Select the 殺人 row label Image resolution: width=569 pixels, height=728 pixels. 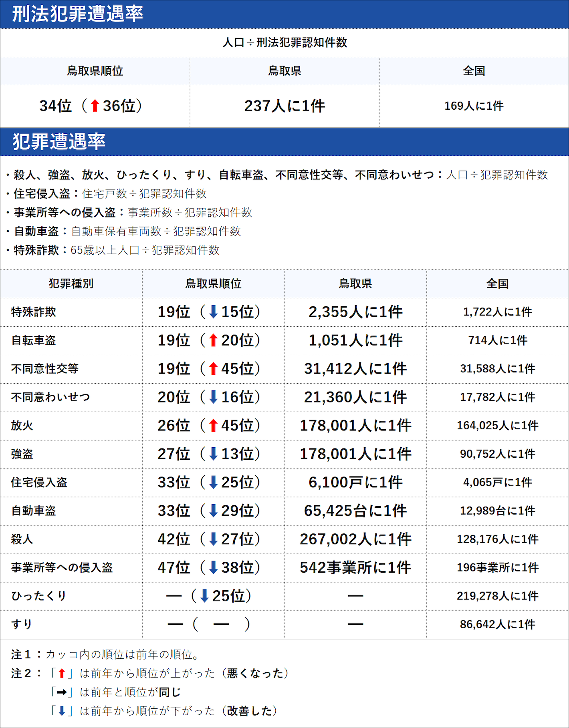click(x=22, y=539)
